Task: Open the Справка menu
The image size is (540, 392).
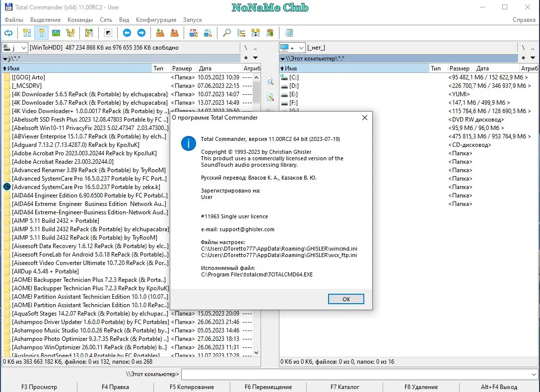Action: (524, 20)
